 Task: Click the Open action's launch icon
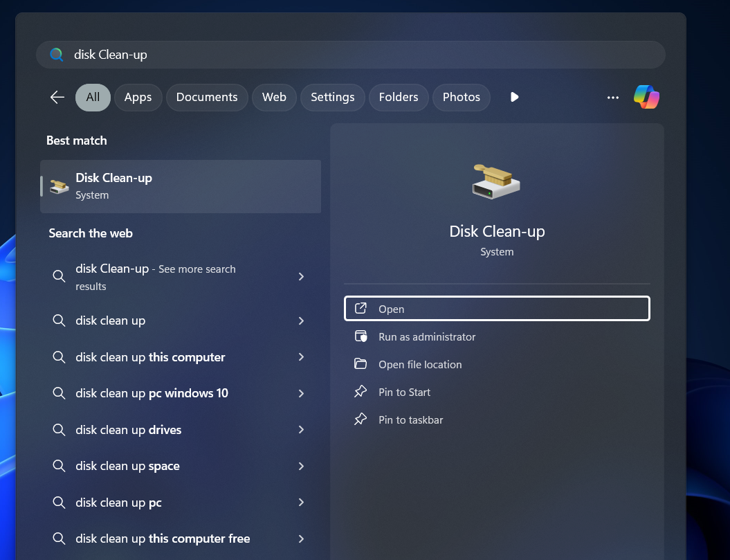point(361,309)
